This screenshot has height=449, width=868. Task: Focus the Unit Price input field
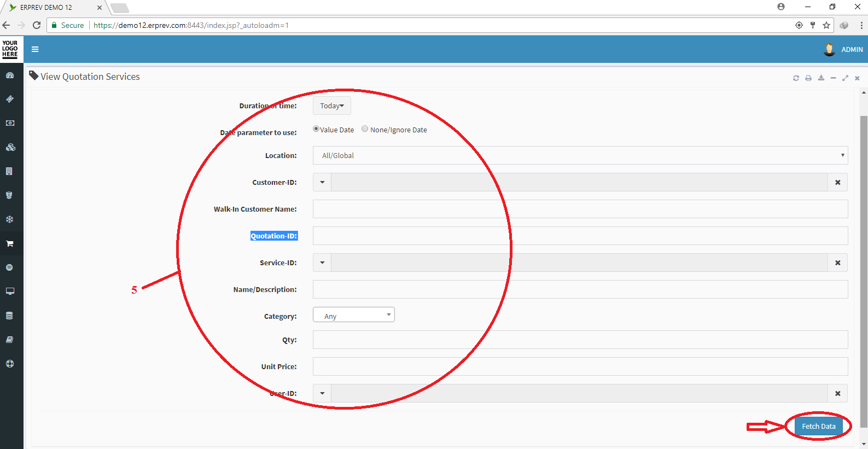[x=580, y=366]
